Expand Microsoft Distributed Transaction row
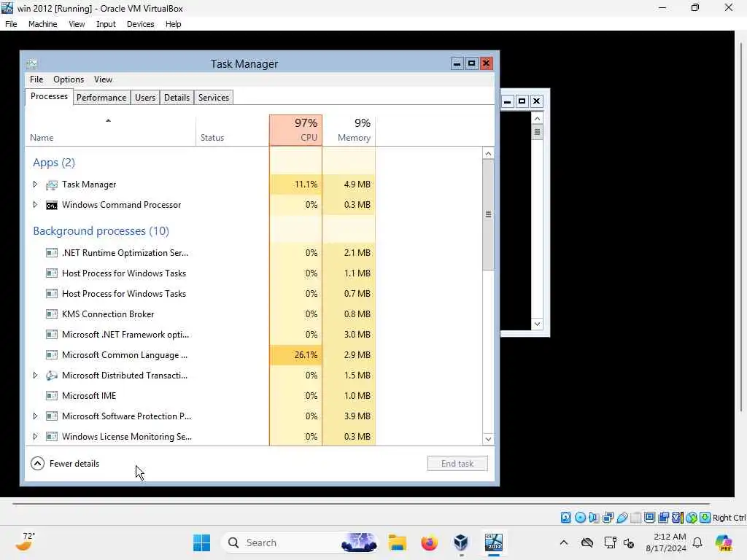This screenshot has width=747, height=560. (35, 376)
